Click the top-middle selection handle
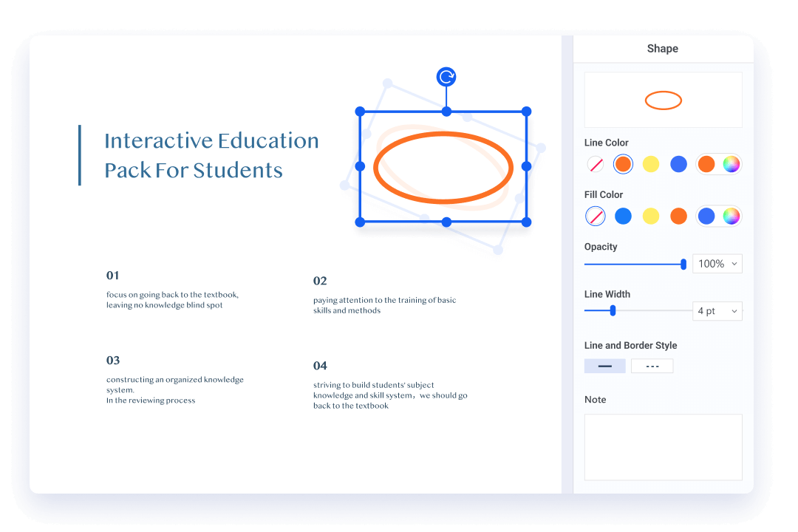This screenshot has width=798, height=532. [446, 112]
